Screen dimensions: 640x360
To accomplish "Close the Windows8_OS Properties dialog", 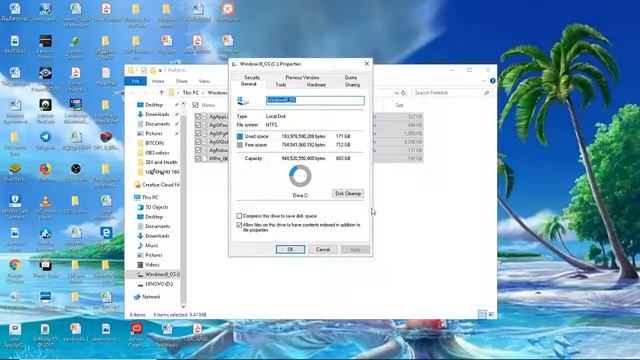I will (x=367, y=64).
